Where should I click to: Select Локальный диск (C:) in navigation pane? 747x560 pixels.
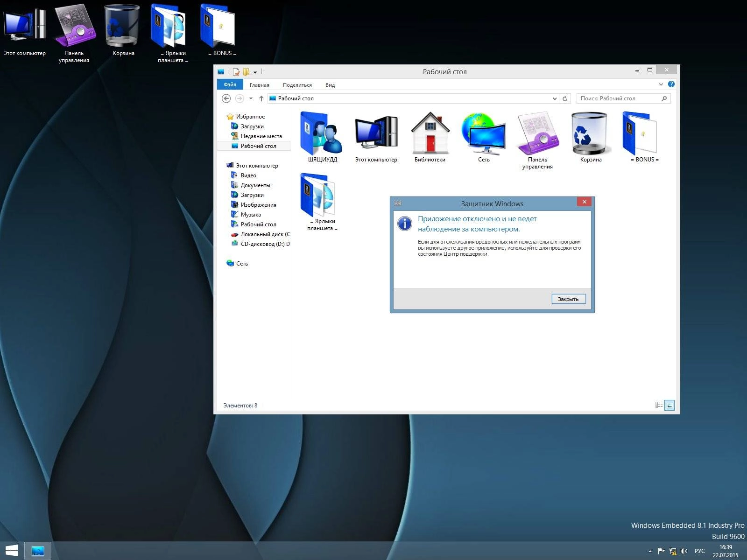(x=261, y=234)
